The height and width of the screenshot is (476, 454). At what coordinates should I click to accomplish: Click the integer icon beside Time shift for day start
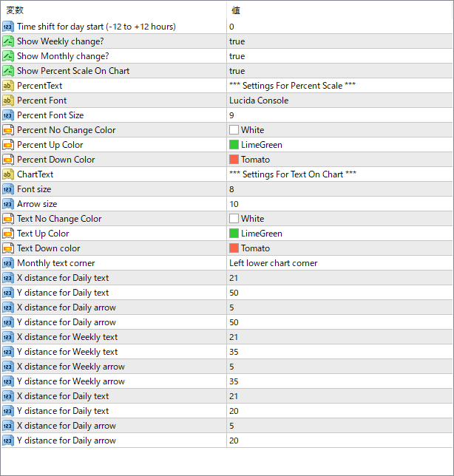8,27
